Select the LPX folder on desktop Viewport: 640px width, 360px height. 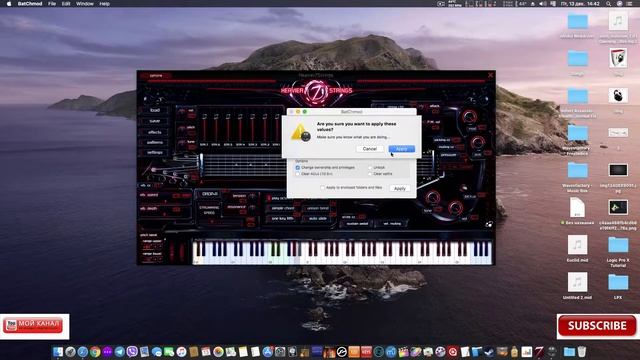click(618, 285)
